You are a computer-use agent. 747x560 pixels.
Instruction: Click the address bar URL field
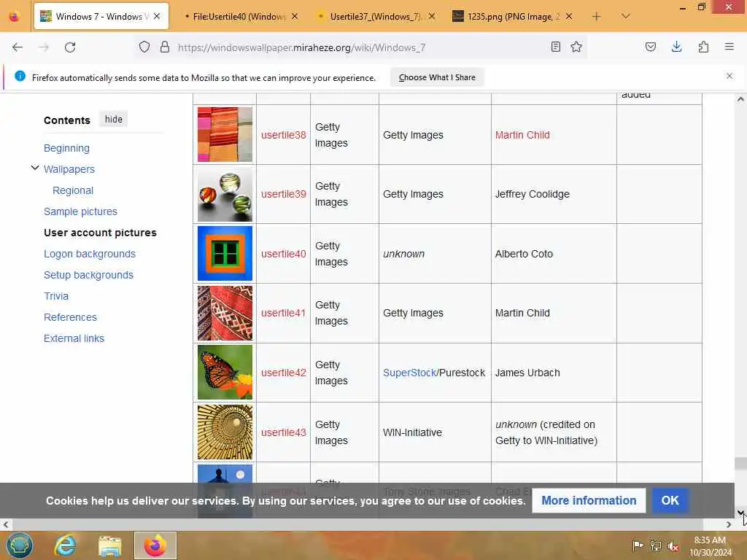coord(362,47)
